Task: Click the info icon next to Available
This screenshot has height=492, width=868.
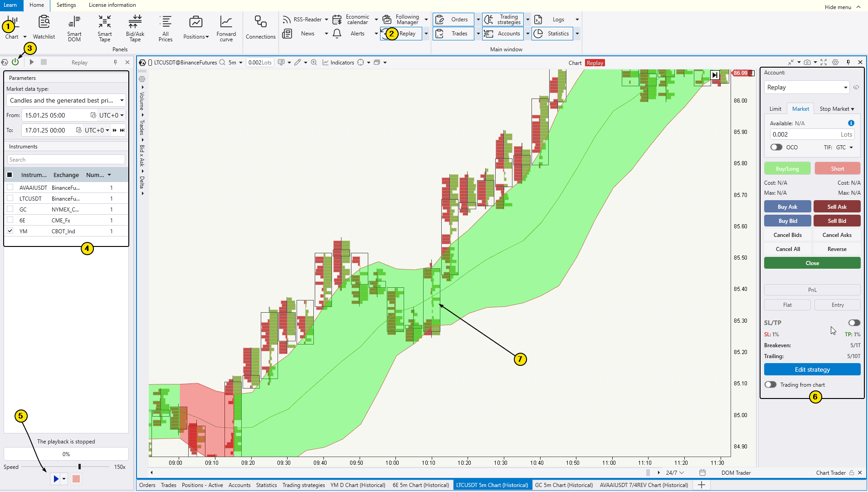Action: click(x=851, y=123)
